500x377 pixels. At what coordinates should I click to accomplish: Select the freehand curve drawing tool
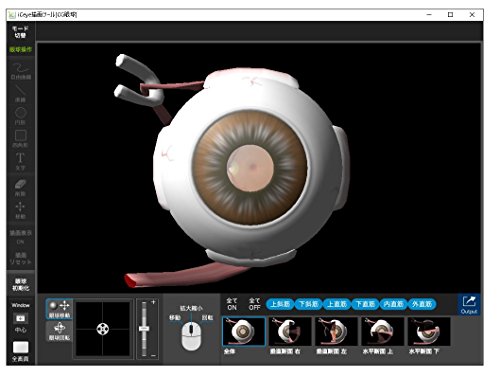point(20,71)
